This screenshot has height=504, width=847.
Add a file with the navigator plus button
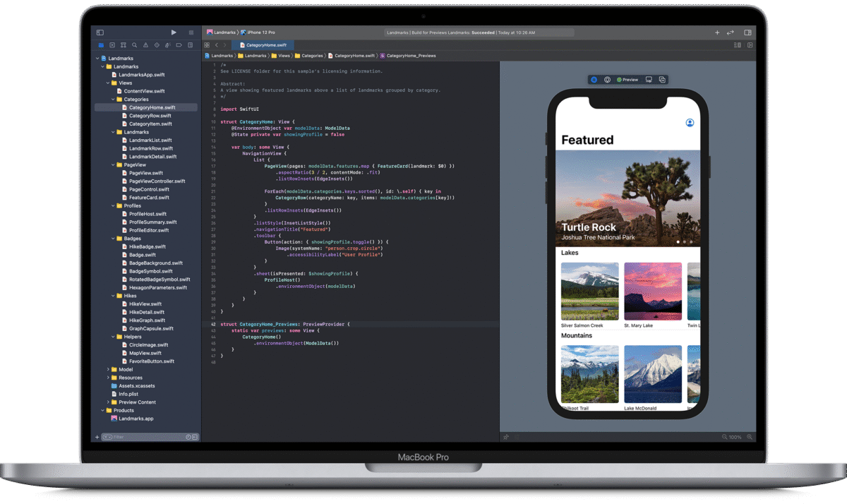[97, 438]
